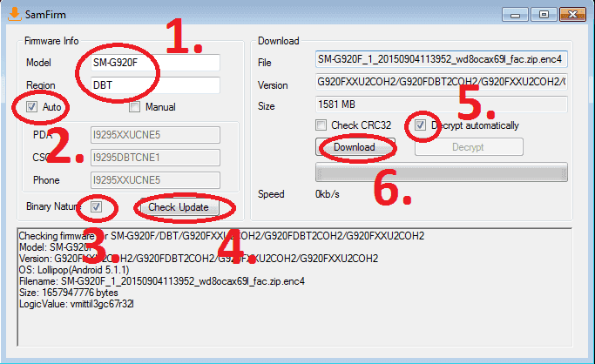This screenshot has width=595, height=364.
Task: Click the PDA field I9295XXUCNE5
Action: pos(155,135)
